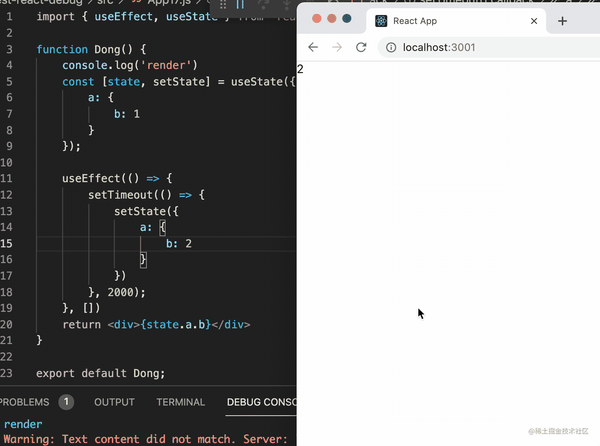
Task: Click the 'Warning: Text content did not match' message
Action: [x=145, y=439]
